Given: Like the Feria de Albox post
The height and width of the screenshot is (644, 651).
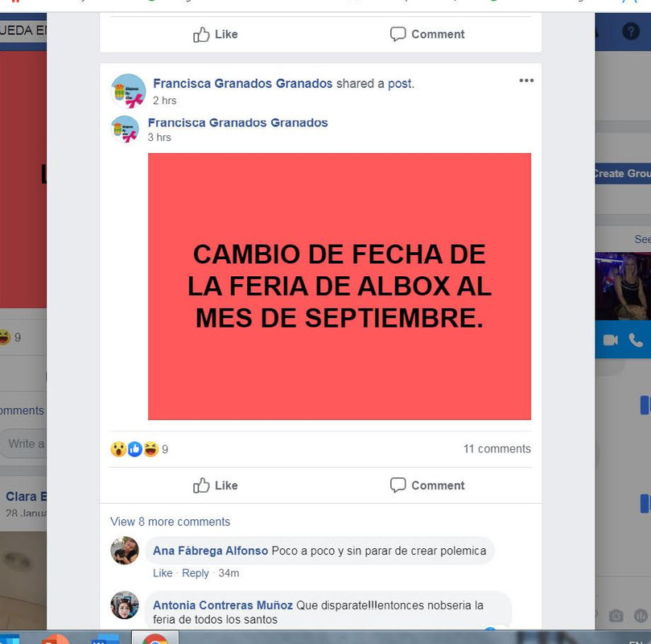Looking at the screenshot, I should coord(215,485).
